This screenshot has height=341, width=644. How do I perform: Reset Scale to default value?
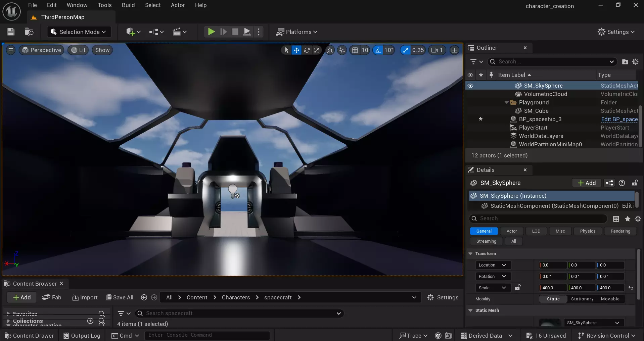pos(631,288)
